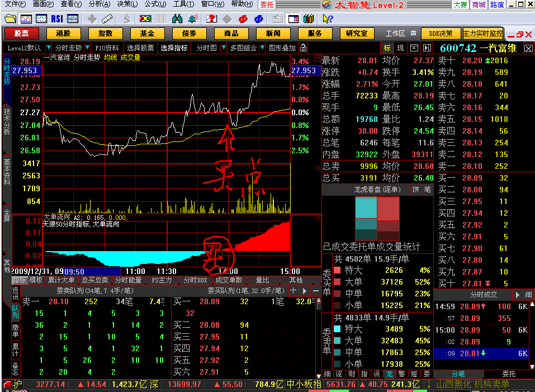Expand the Level2默认 dropdown arrow
Image resolution: width=535 pixels, height=392 pixels.
pos(48,48)
